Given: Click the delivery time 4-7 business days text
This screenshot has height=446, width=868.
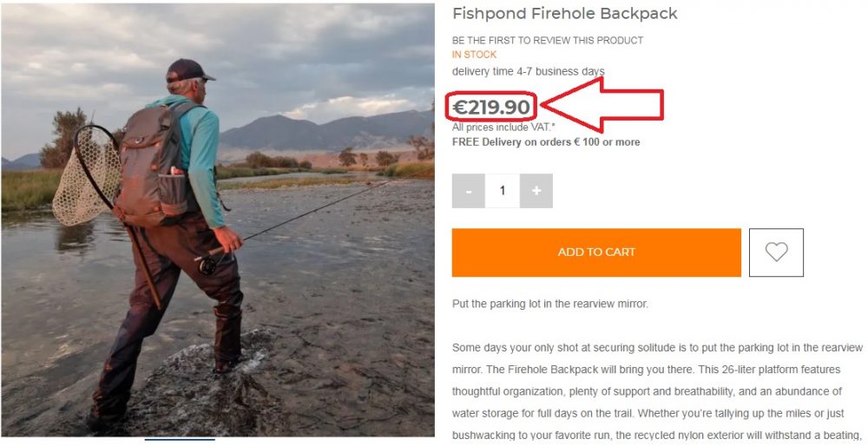Looking at the screenshot, I should pyautogui.click(x=528, y=71).
